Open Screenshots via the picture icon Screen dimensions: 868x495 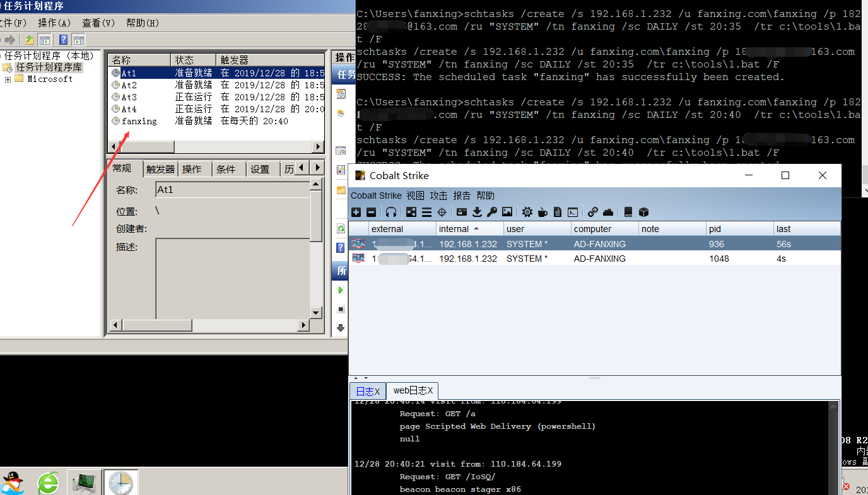[x=507, y=213]
